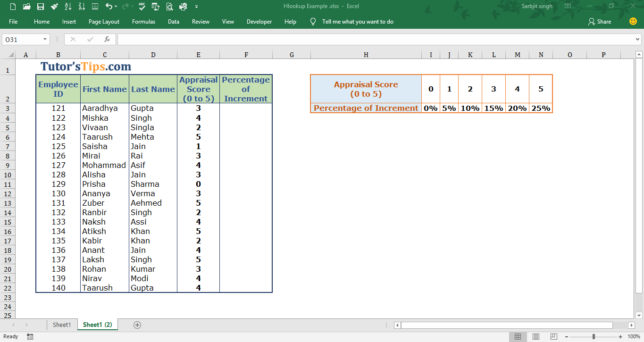
Task: Click previous sheet navigation arrow
Action: click(x=13, y=325)
